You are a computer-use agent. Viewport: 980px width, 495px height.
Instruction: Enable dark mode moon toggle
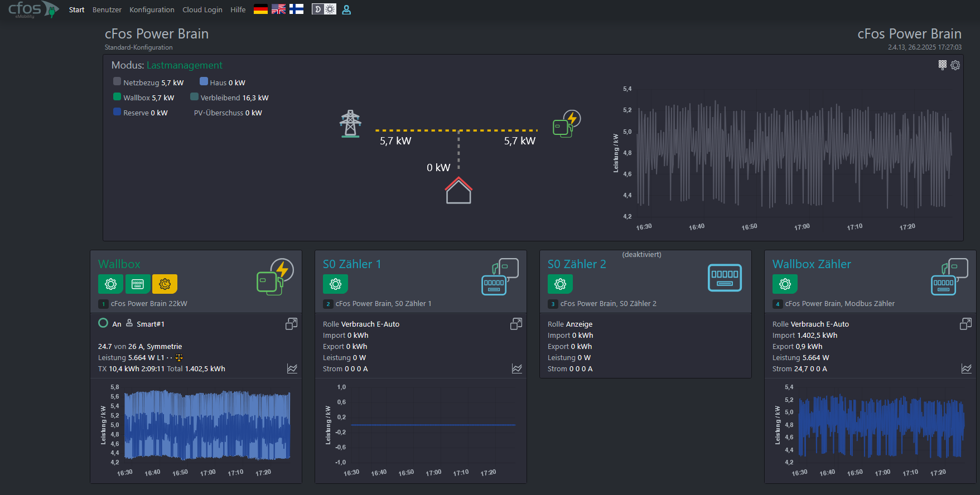(x=318, y=9)
